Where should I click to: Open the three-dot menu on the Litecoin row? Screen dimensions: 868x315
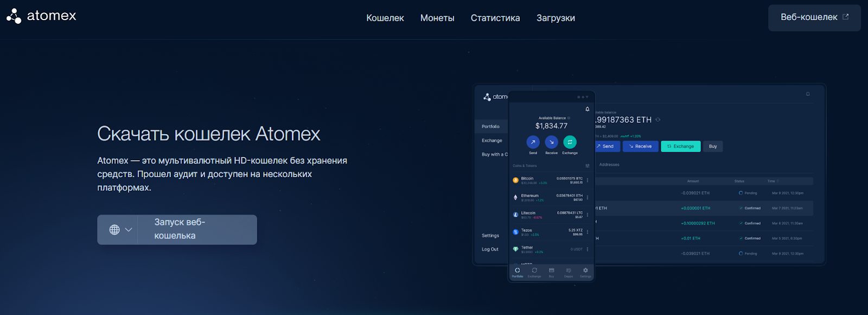click(x=588, y=215)
